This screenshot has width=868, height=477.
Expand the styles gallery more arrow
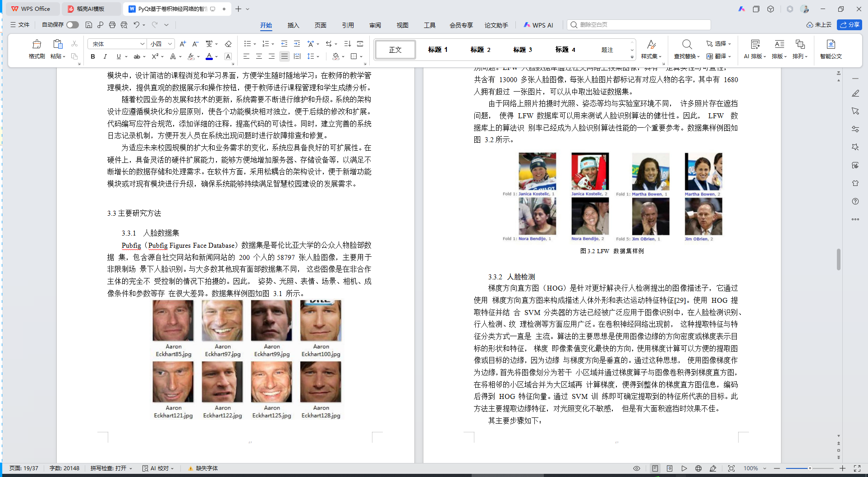pyautogui.click(x=632, y=57)
